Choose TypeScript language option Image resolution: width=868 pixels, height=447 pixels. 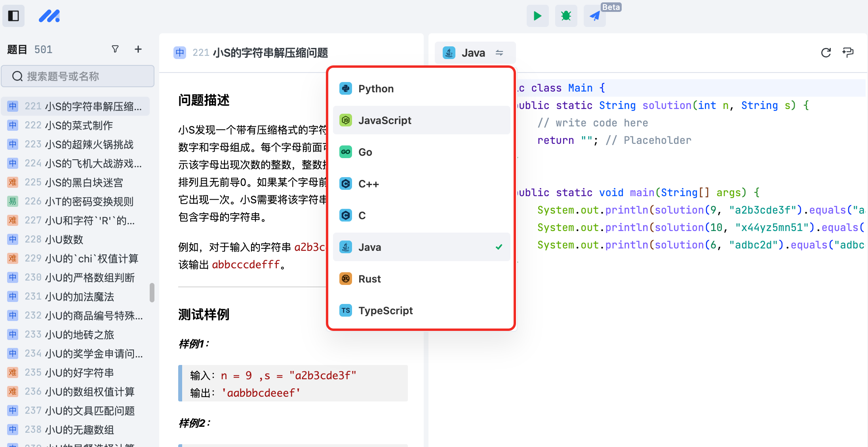[x=421, y=310]
